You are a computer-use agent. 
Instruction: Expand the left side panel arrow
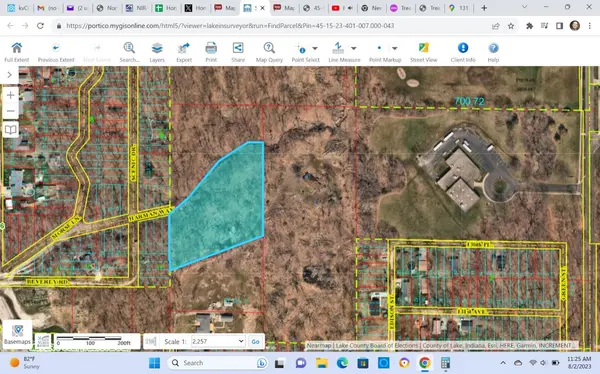[9, 75]
